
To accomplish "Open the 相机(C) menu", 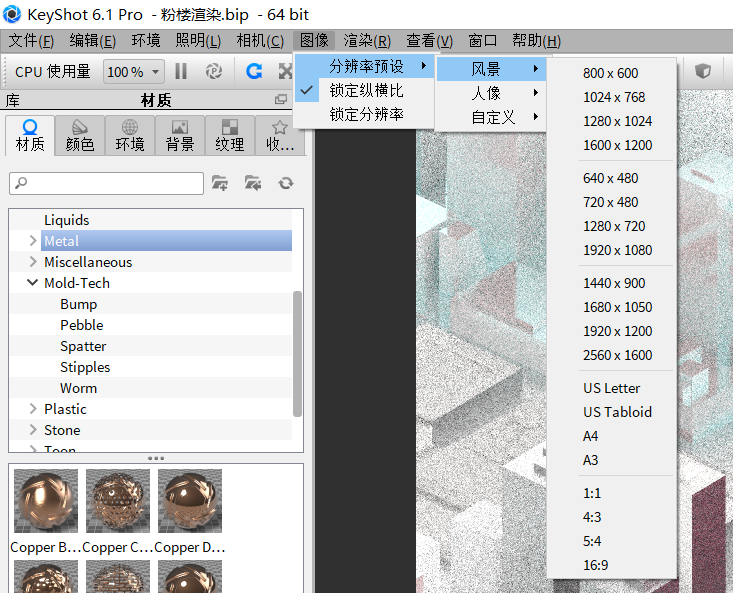I will tap(260, 41).
